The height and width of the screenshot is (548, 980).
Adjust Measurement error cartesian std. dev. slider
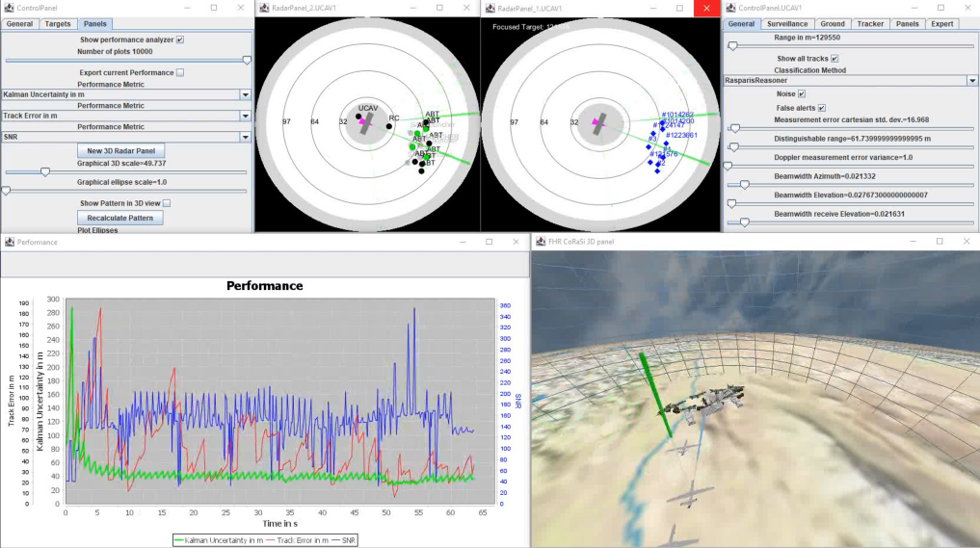click(x=735, y=129)
